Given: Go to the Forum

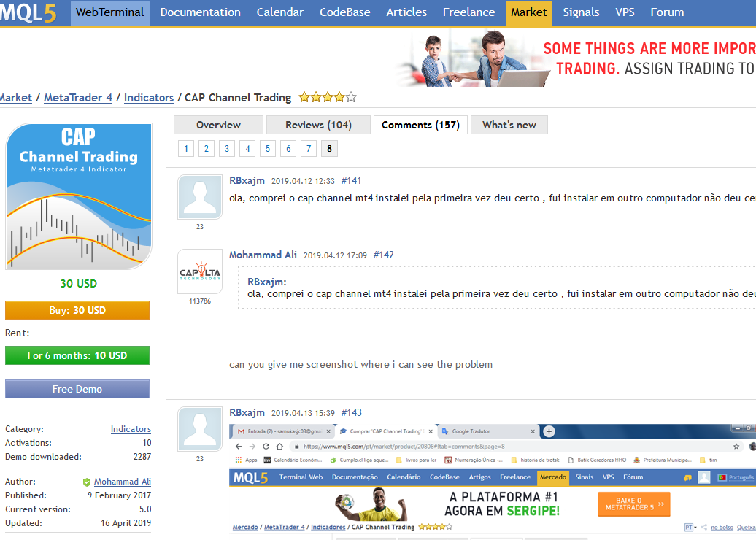Looking at the screenshot, I should tap(667, 12).
